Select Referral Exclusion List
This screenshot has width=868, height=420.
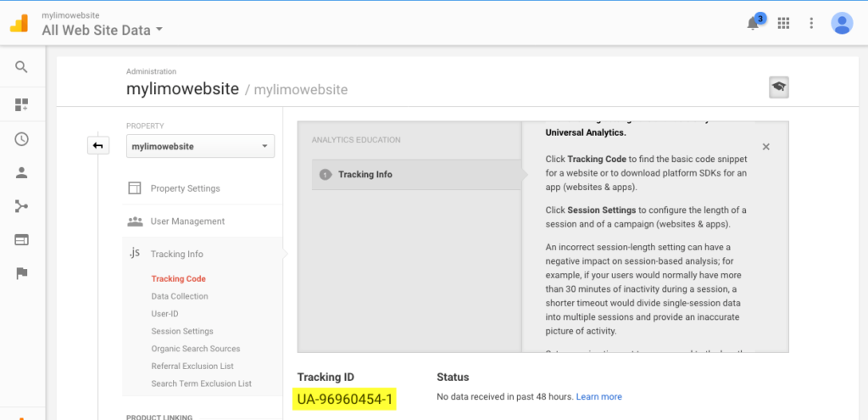[x=192, y=367]
